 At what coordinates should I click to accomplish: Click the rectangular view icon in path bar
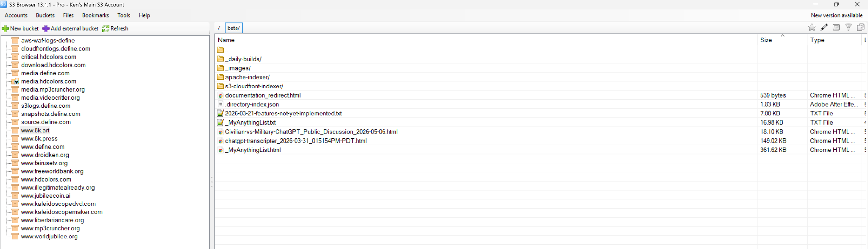coord(836,28)
